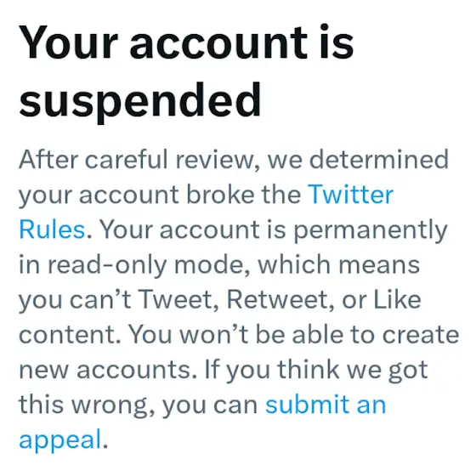
Task: Click the submit an appeal link
Action: (x=326, y=405)
